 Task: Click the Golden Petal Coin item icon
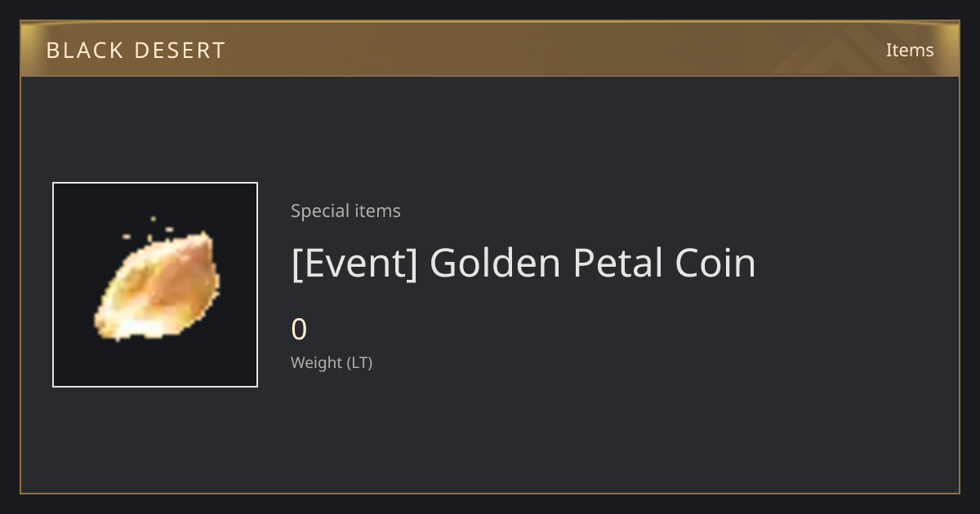click(157, 286)
